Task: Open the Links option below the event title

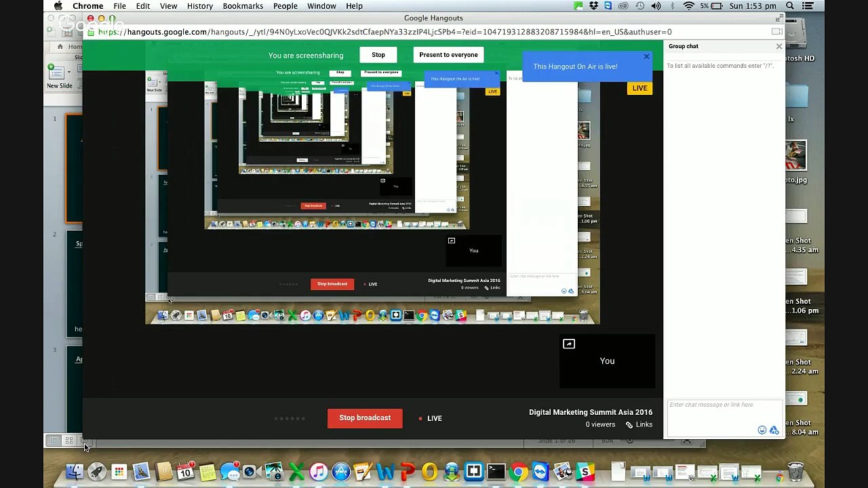Action: click(x=639, y=425)
